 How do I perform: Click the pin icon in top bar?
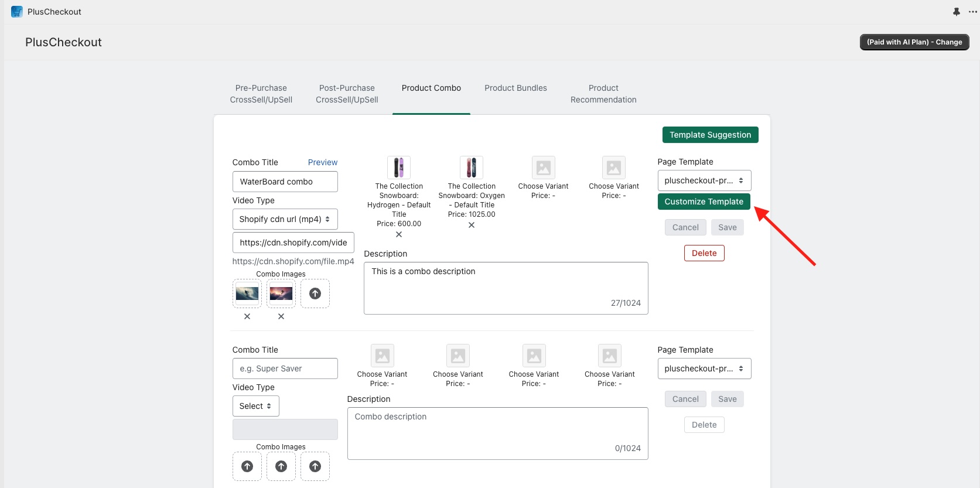956,12
